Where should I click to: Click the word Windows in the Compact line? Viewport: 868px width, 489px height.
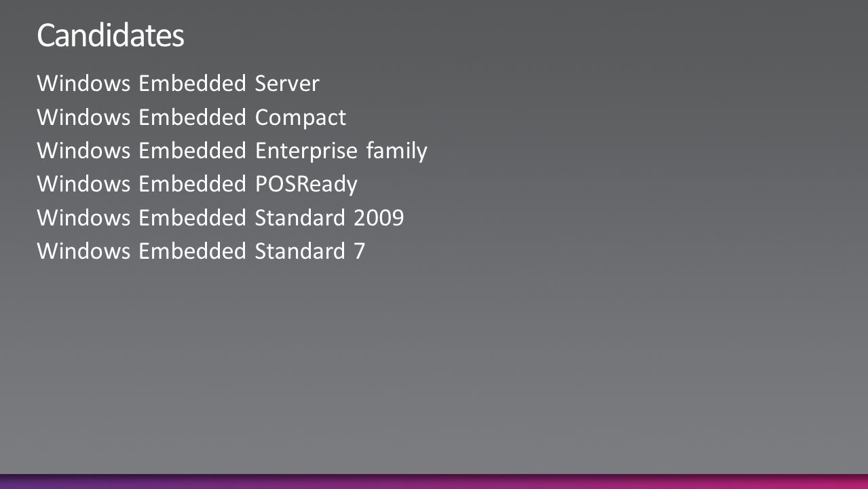(x=83, y=117)
